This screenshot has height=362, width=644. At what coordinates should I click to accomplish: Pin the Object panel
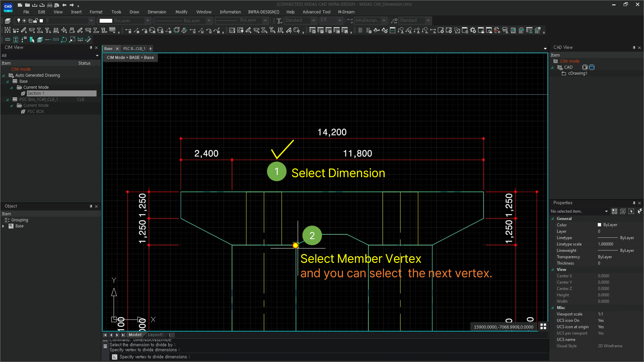point(91,206)
